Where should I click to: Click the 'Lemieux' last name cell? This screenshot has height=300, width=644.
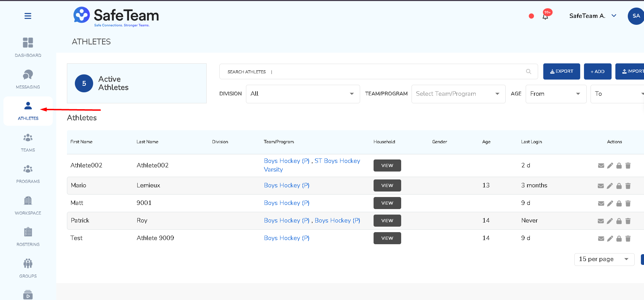[x=148, y=185]
